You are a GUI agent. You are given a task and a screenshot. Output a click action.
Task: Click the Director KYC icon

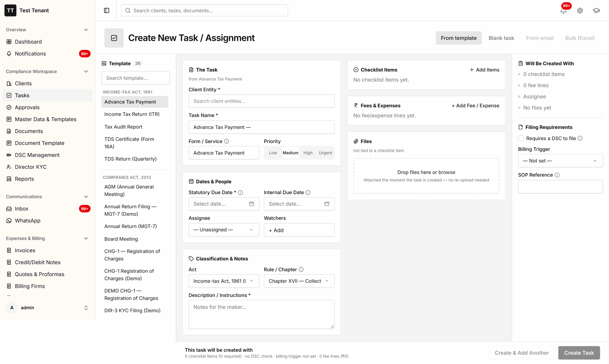click(9, 167)
